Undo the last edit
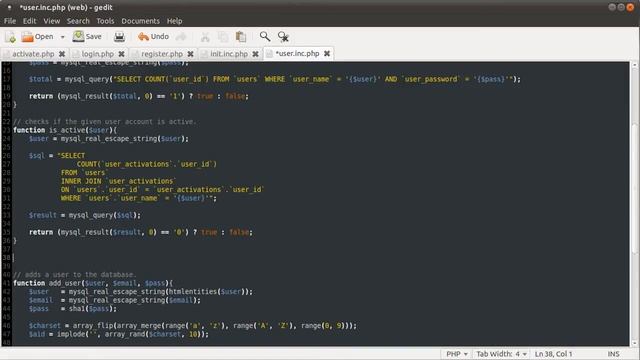This screenshot has height=360, width=640. tap(153, 37)
